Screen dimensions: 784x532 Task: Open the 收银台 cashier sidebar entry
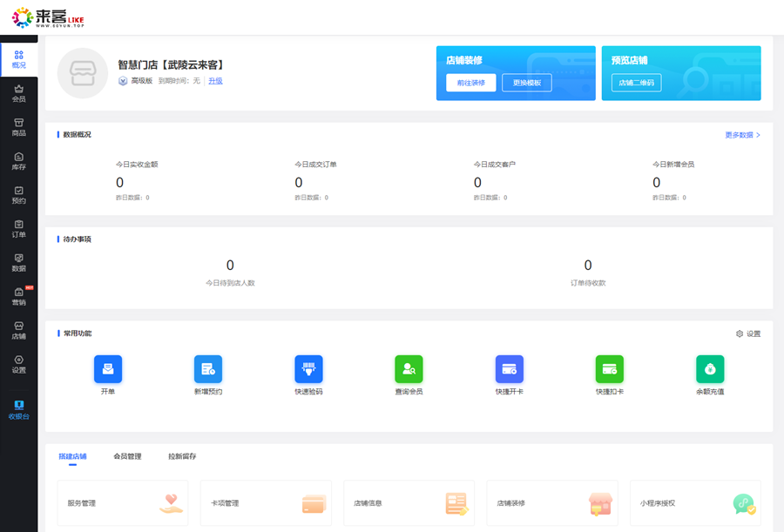18,410
